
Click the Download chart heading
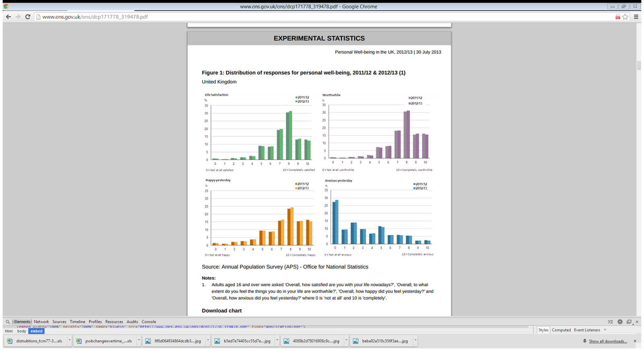click(222, 311)
